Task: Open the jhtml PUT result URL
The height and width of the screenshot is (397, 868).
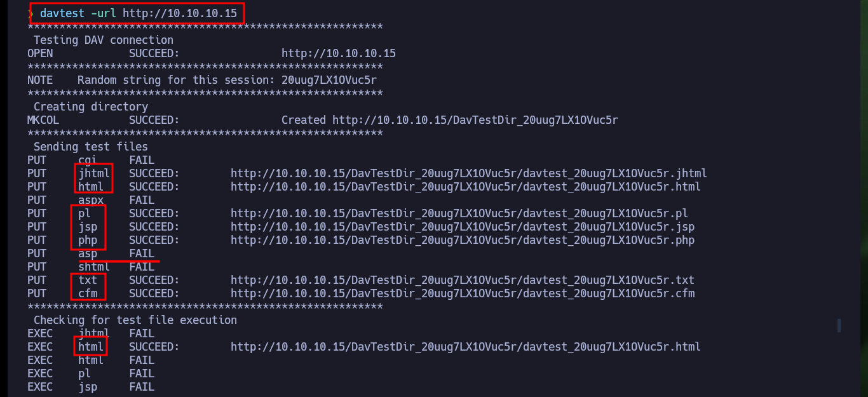Action: pos(469,173)
